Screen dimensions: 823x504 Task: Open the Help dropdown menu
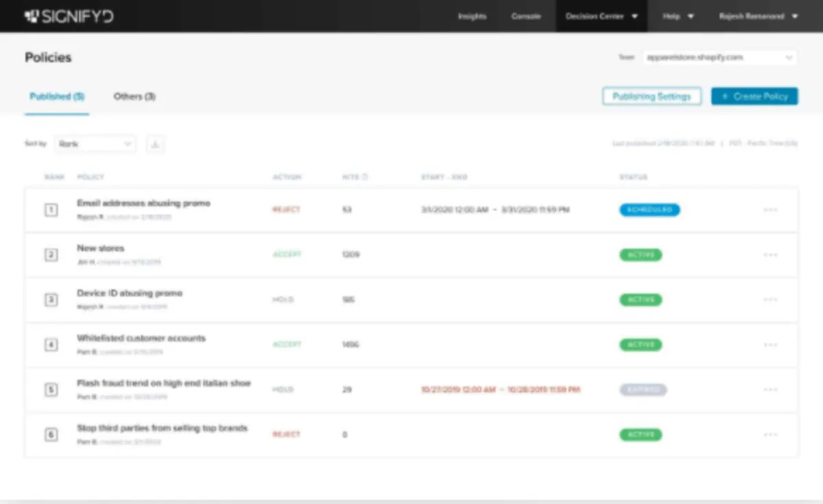[678, 16]
